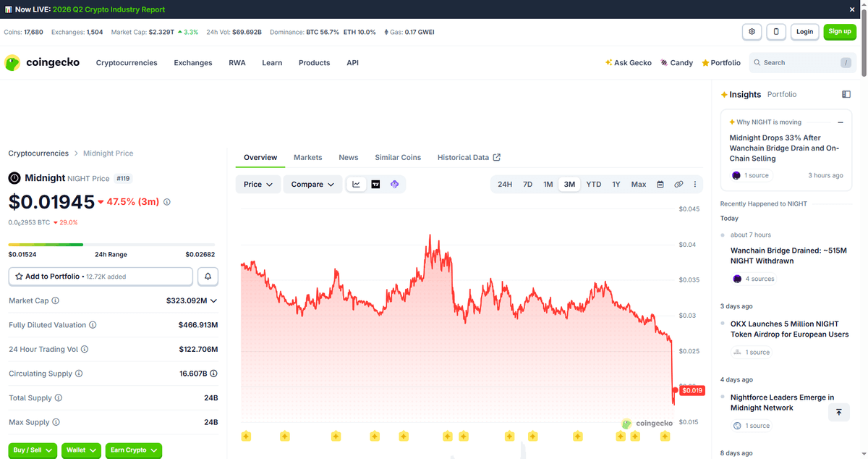The width and height of the screenshot is (868, 459).
Task: Open the Candy rewards page
Action: point(676,63)
